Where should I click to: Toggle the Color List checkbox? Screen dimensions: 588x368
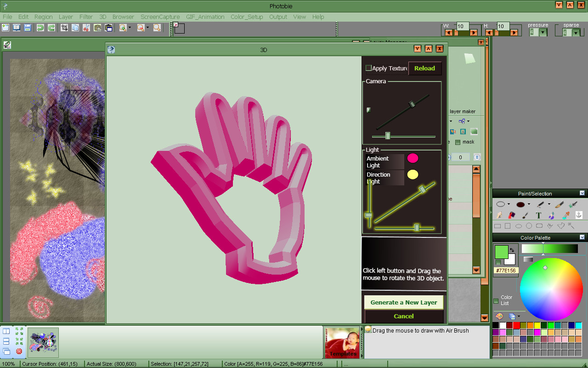(496, 301)
